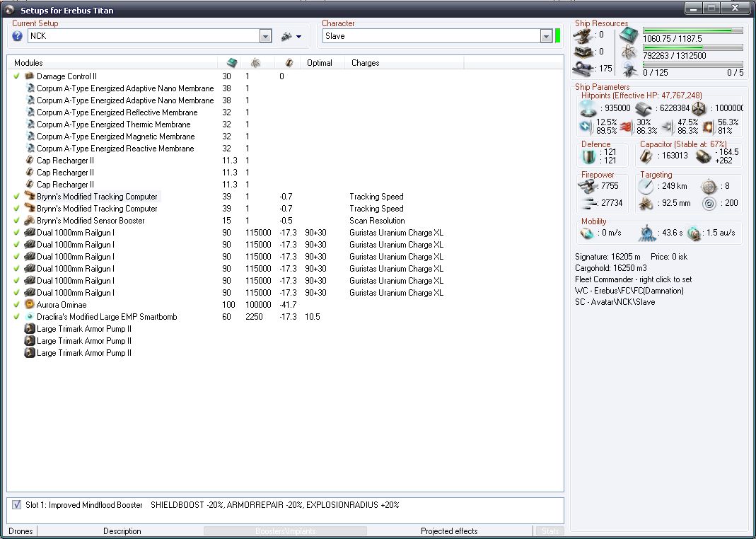Click the drone bay resource icon

point(629,70)
